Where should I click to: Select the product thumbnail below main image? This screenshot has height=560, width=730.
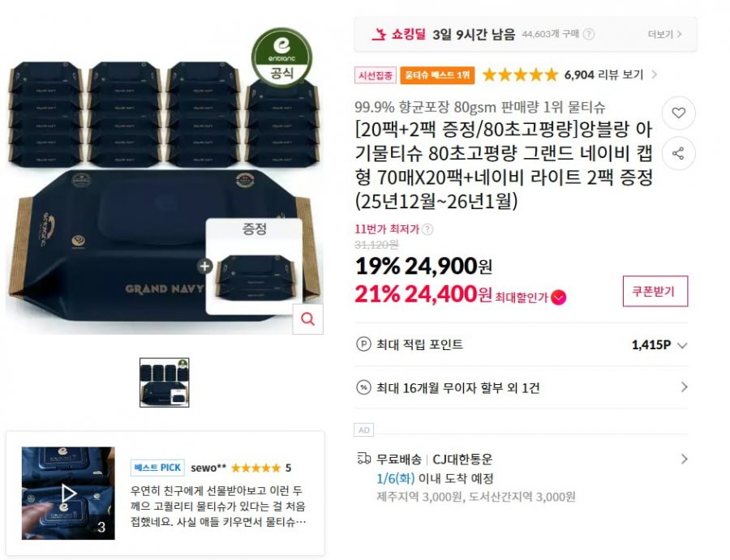click(165, 383)
